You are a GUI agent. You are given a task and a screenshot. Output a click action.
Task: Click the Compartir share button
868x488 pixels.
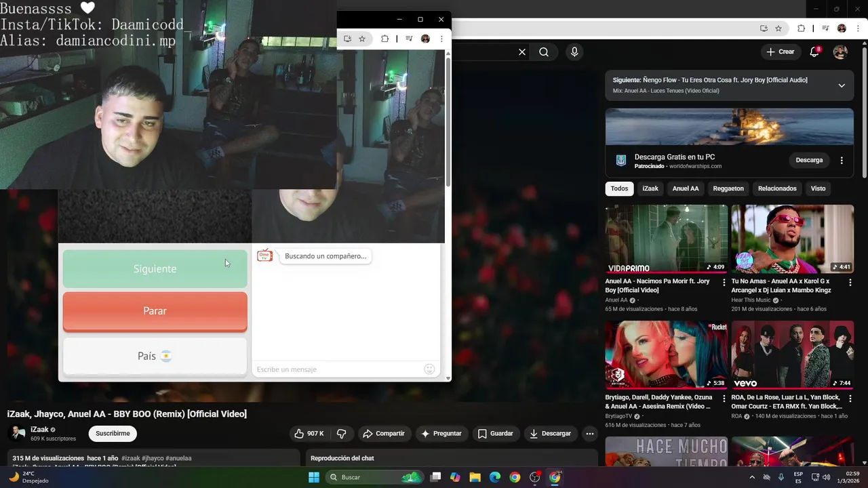click(x=384, y=433)
